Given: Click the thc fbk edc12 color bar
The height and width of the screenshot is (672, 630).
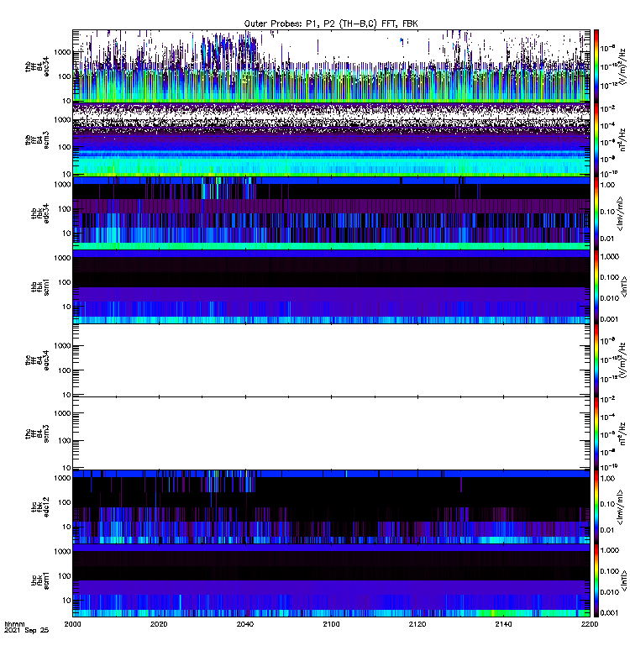Looking at the screenshot, I should pyautogui.click(x=596, y=507).
